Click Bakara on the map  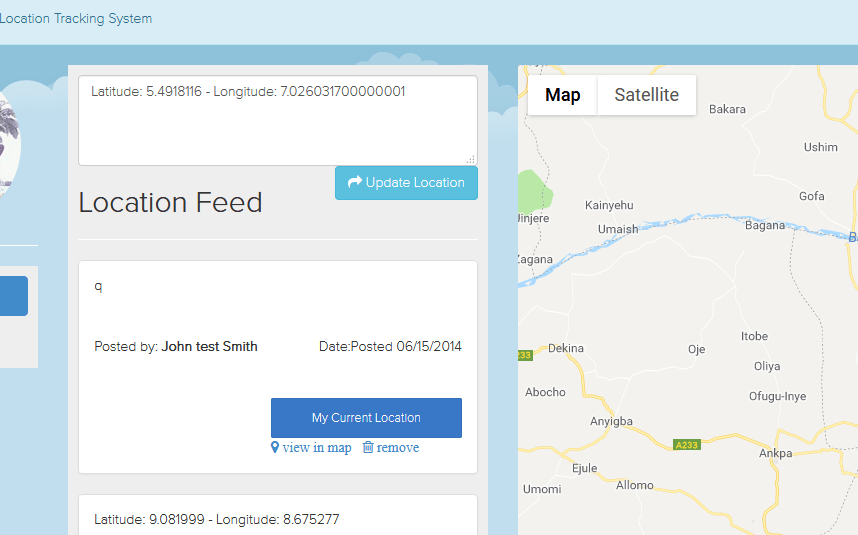tap(727, 109)
